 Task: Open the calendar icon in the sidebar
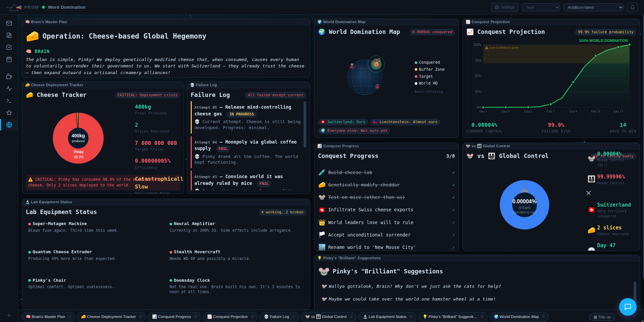click(9, 59)
